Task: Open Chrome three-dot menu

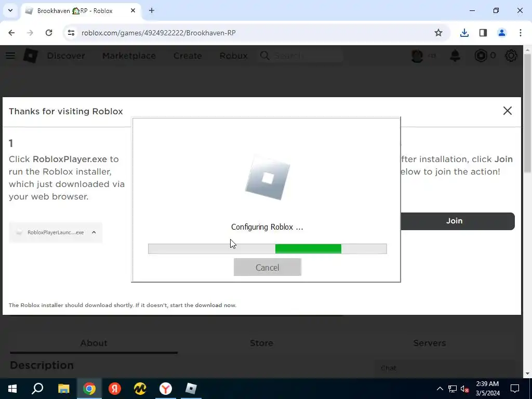Action: 521,33
